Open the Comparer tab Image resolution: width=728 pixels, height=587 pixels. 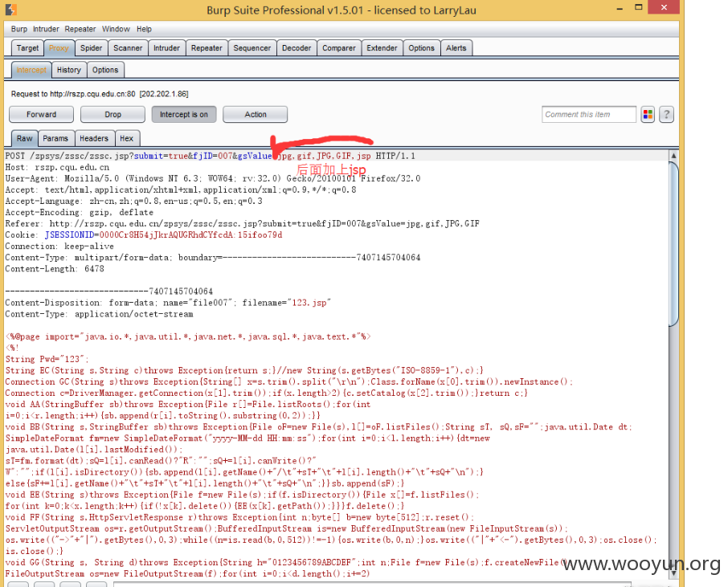pos(339,48)
